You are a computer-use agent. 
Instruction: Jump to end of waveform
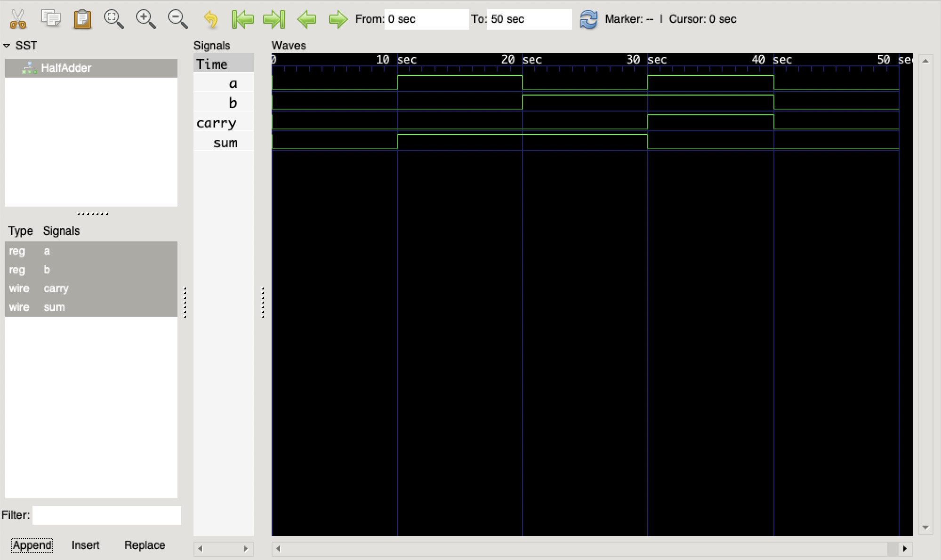274,19
